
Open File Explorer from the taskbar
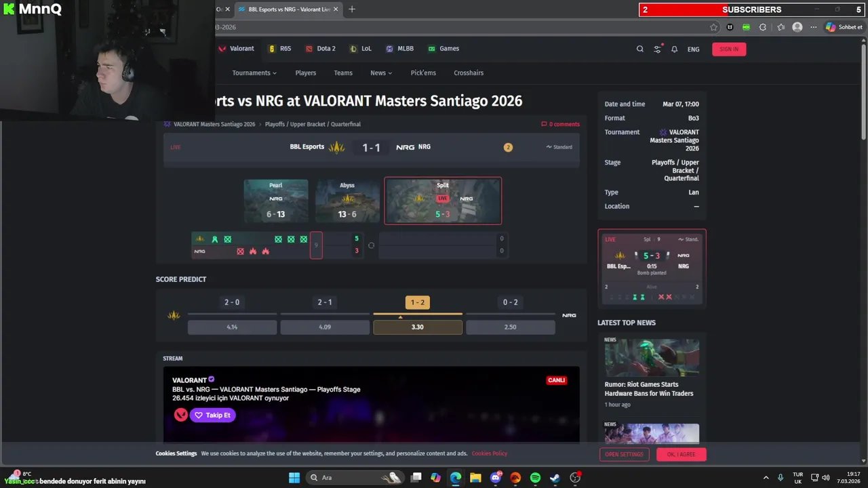click(475, 478)
